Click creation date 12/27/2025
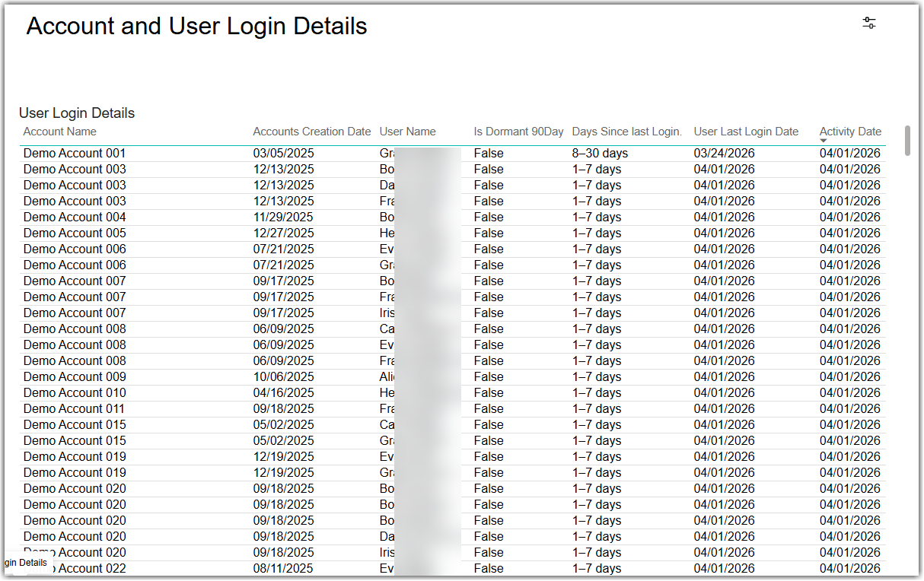This screenshot has height=581, width=924. point(284,233)
